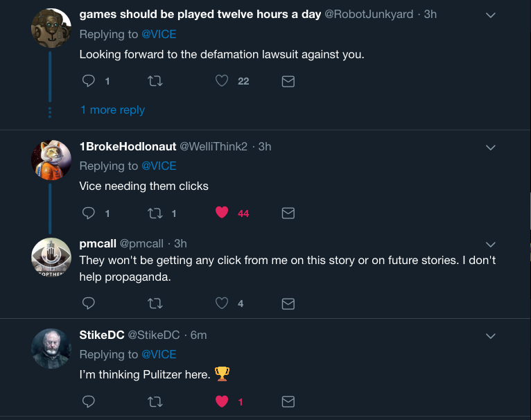Send RobotJunkyard's tweet via direct message
The image size is (531, 420).
coord(288,81)
